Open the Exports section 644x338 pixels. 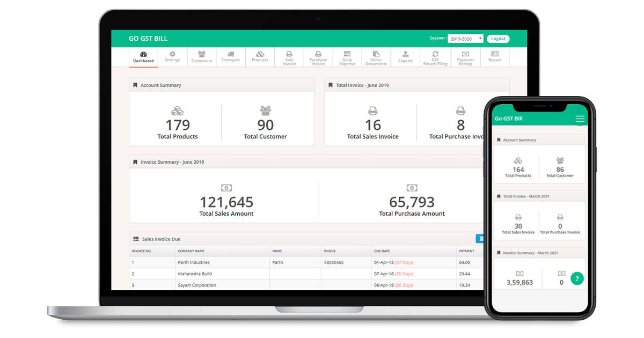coord(405,57)
